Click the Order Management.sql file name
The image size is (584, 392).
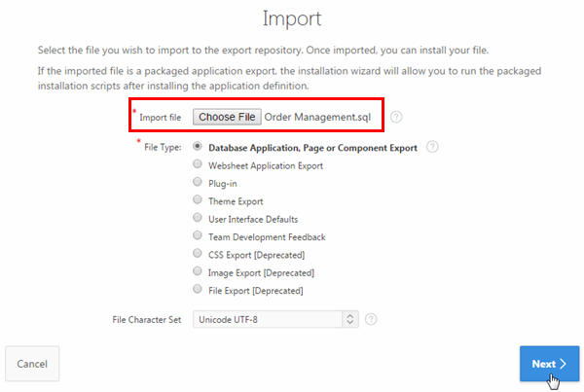[x=317, y=117]
